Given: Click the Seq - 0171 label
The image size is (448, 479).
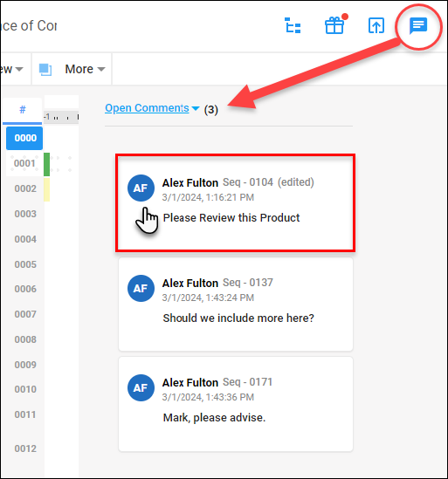Looking at the screenshot, I should click(x=247, y=382).
